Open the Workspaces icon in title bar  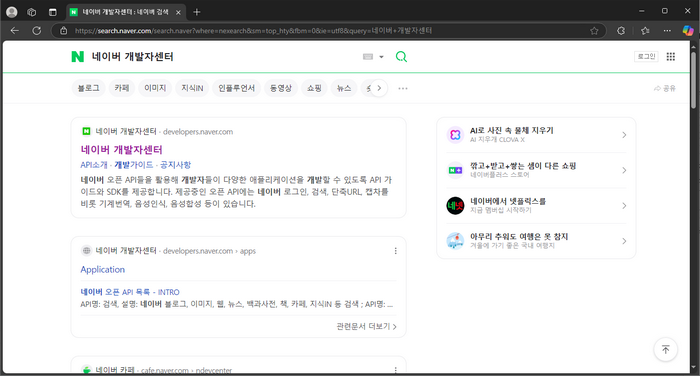click(32, 12)
